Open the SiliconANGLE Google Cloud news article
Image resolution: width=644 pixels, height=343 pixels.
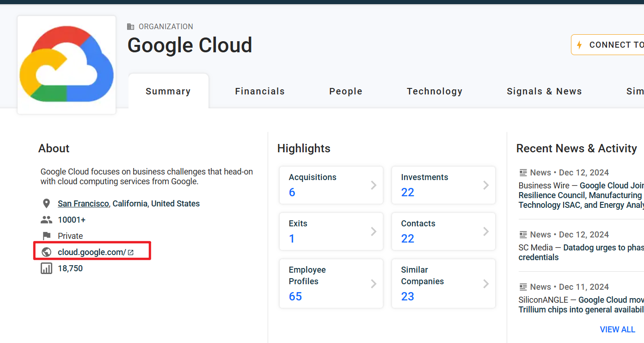pos(581,305)
